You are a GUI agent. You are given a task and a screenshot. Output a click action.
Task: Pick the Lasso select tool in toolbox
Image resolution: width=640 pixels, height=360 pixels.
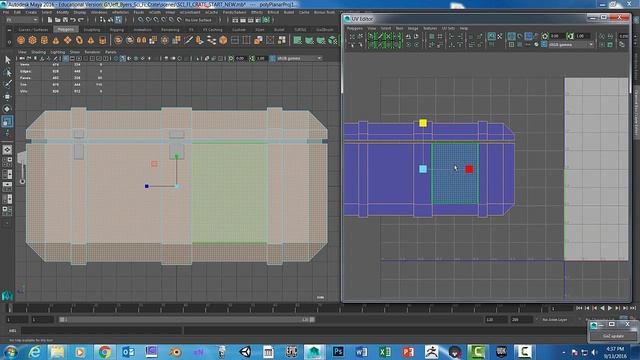point(7,72)
